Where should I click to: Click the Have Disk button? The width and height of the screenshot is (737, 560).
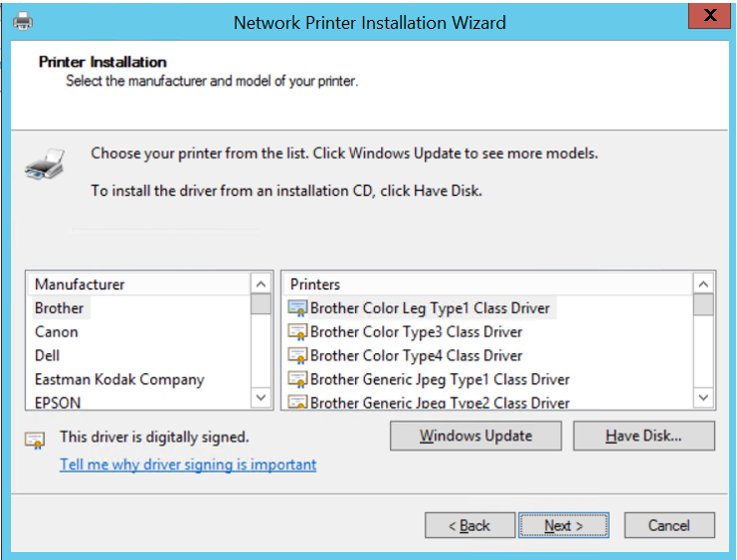(x=644, y=436)
